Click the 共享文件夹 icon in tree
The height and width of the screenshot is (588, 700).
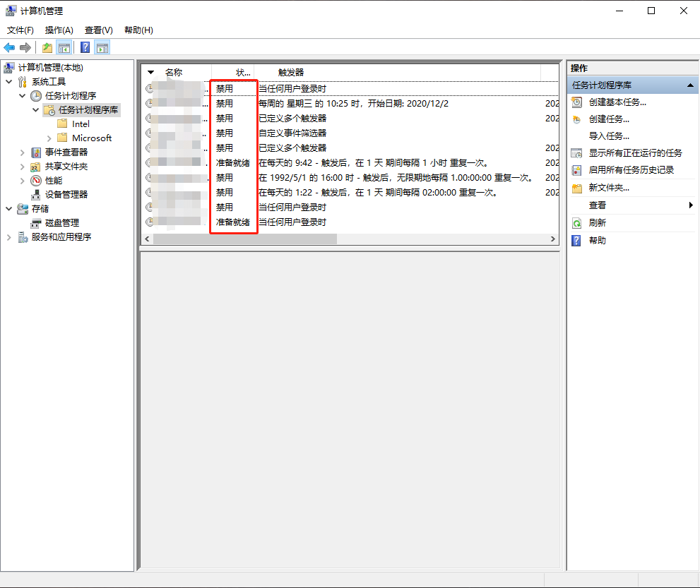point(36,167)
